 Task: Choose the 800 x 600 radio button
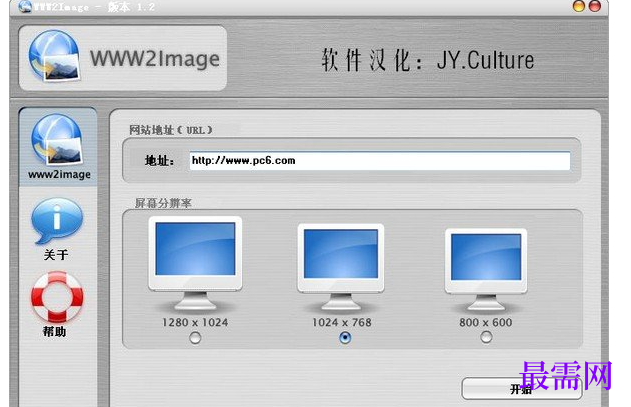tap(486, 337)
